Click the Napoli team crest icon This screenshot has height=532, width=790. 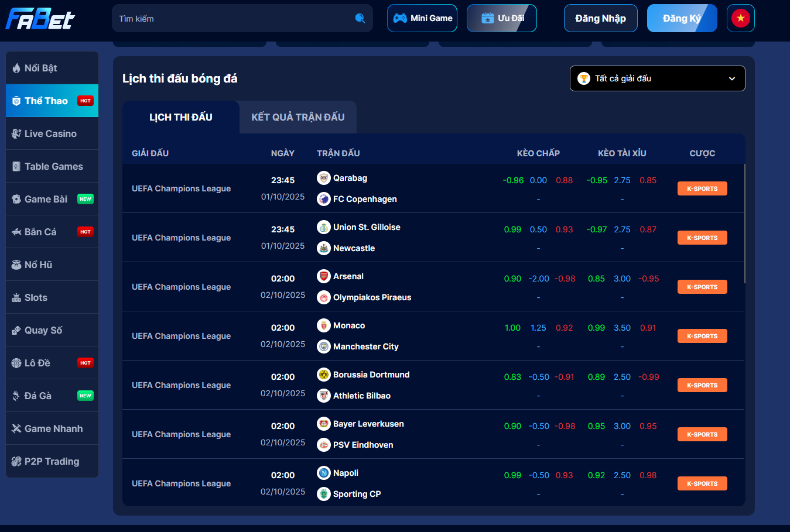pyautogui.click(x=324, y=473)
